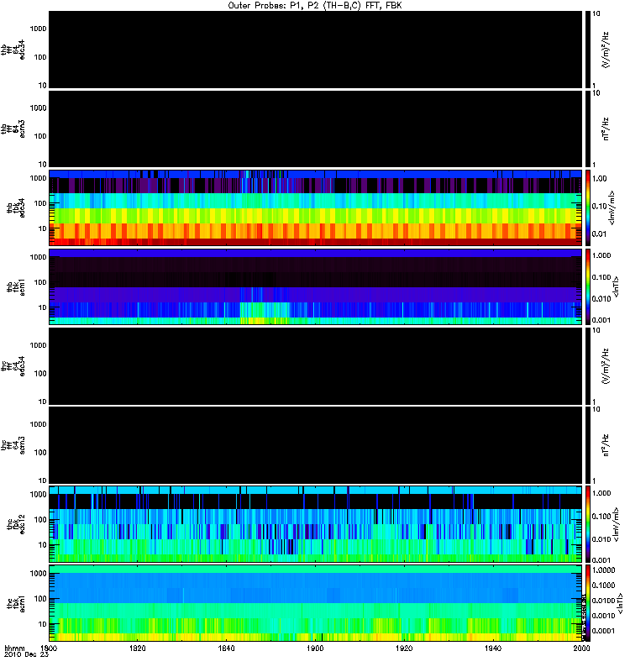The image size is (630, 672).
Task: Click the 2010 Dec 23 date label
Action: (26, 654)
